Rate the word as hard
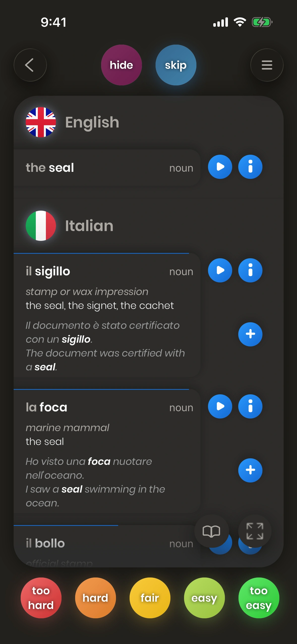This screenshot has width=297, height=644. [95, 598]
